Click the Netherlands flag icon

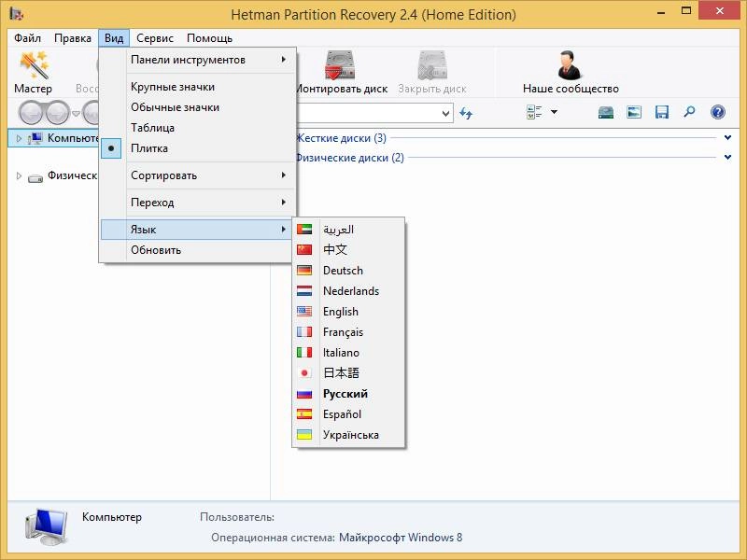pos(304,291)
